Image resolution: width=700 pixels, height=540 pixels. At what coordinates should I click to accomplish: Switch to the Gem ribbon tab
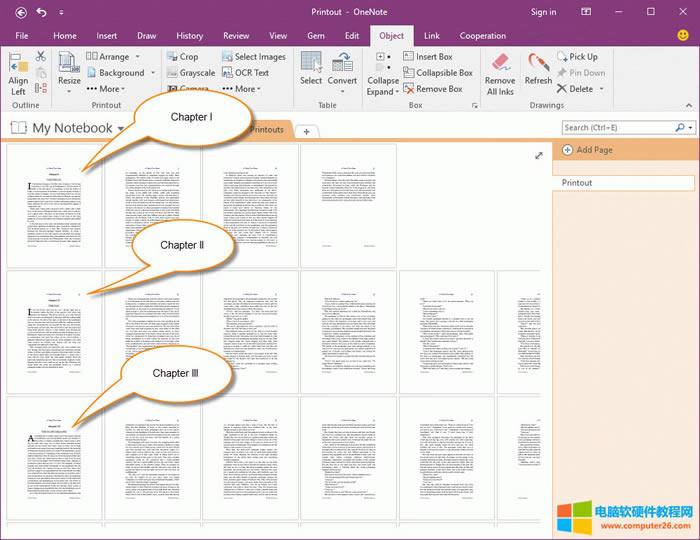point(315,36)
